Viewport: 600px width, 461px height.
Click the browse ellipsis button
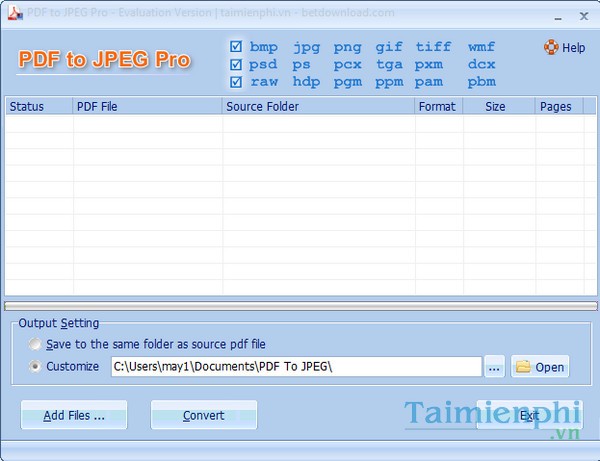point(494,367)
